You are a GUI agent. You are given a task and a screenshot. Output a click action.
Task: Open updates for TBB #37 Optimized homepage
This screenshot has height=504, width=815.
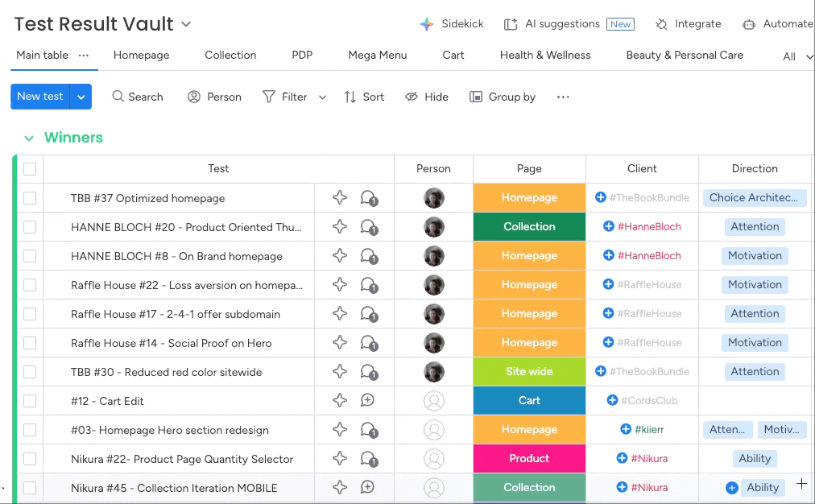(x=369, y=198)
